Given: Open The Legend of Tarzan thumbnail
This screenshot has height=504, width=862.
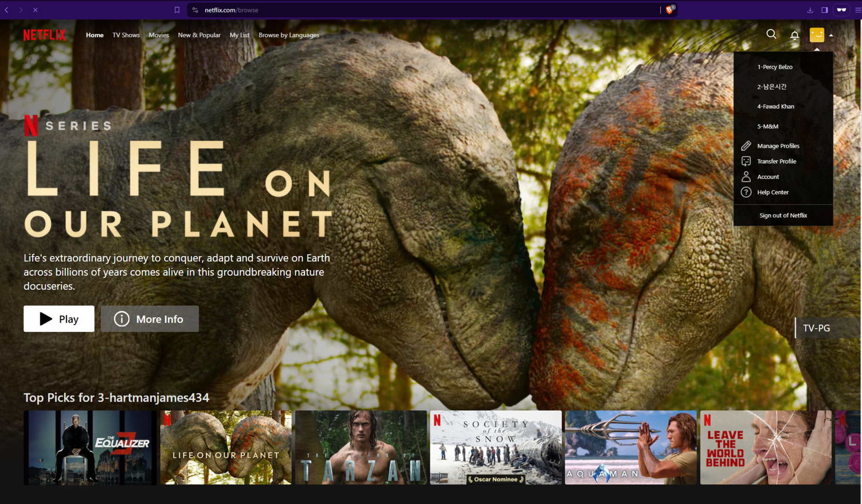Looking at the screenshot, I should click(x=361, y=448).
